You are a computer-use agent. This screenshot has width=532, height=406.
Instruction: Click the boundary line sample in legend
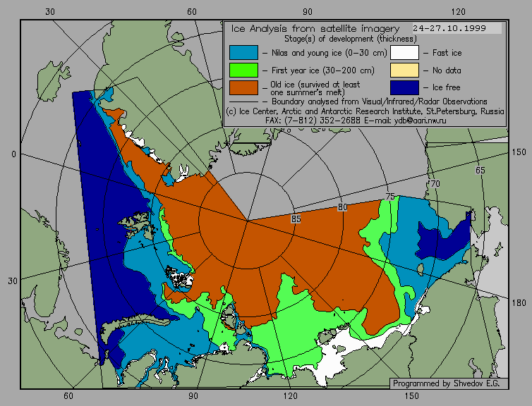pyautogui.click(x=243, y=101)
